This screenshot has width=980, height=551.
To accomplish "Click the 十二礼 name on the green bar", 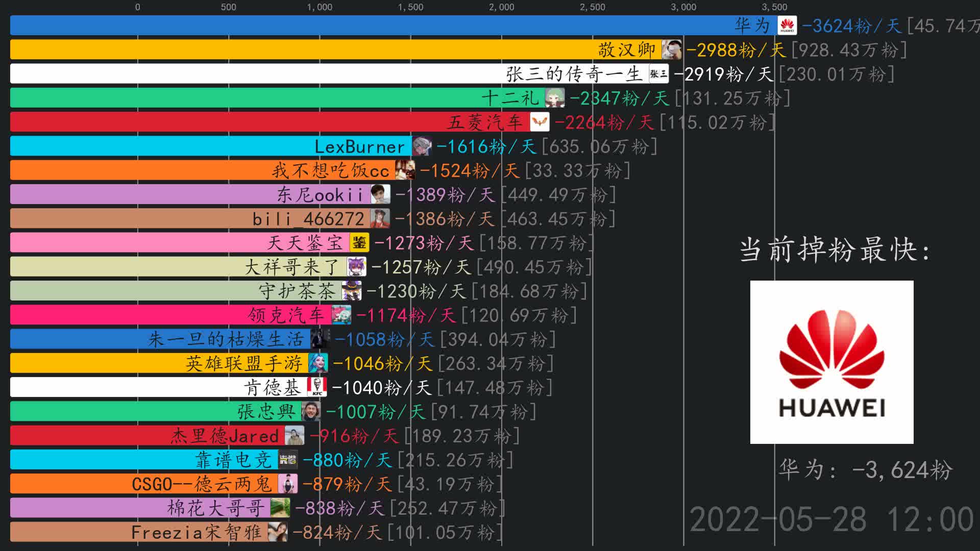I will pyautogui.click(x=510, y=98).
